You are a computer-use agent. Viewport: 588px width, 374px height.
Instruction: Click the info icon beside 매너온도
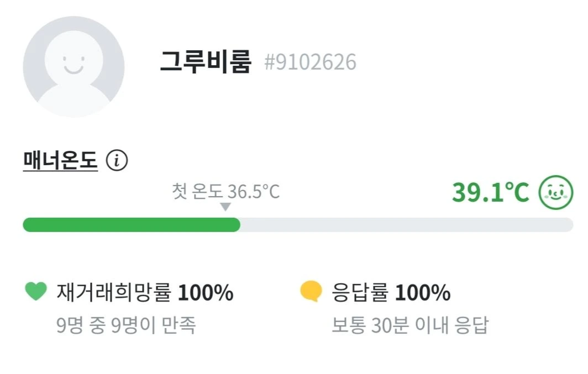click(x=117, y=161)
